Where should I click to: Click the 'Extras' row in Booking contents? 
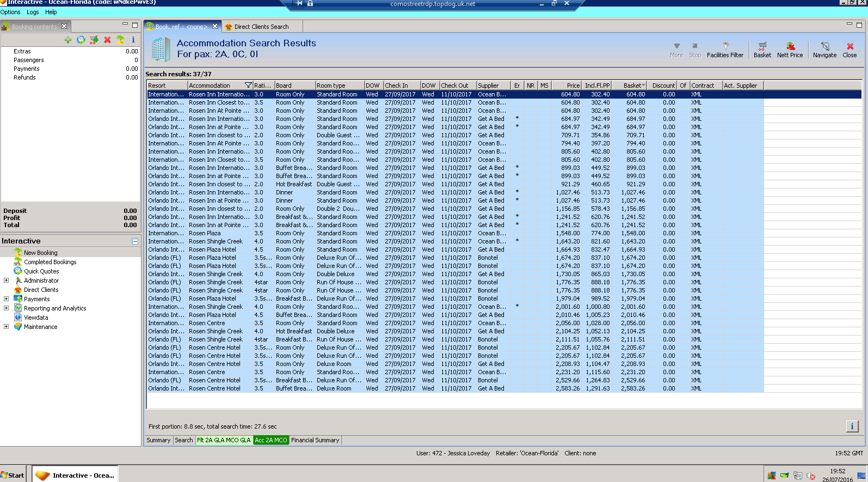click(x=71, y=51)
